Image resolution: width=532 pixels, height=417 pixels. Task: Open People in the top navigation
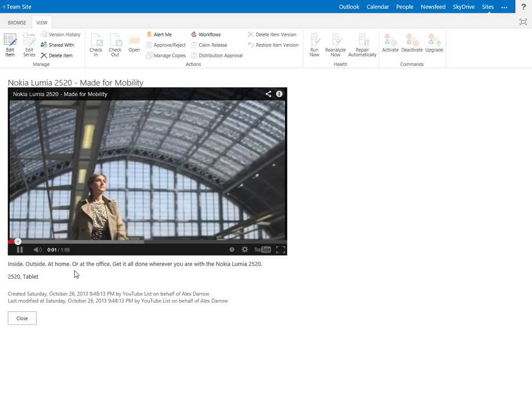point(405,7)
